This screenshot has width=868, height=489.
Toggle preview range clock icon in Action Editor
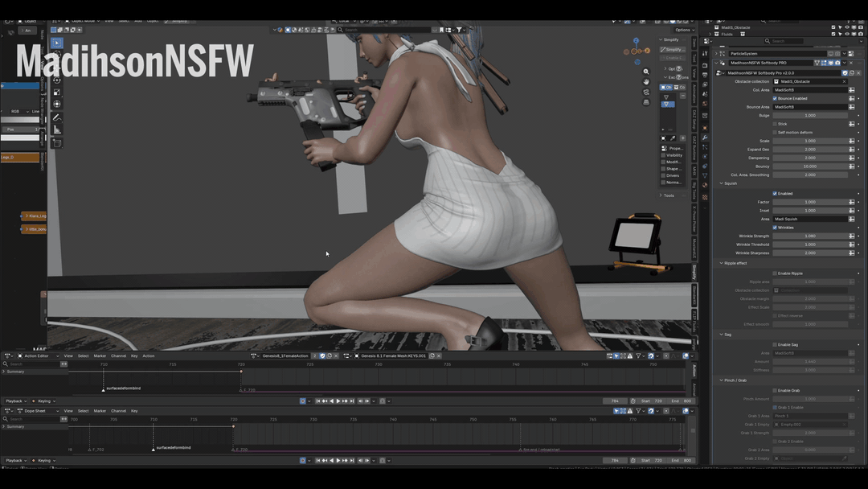tap(633, 401)
